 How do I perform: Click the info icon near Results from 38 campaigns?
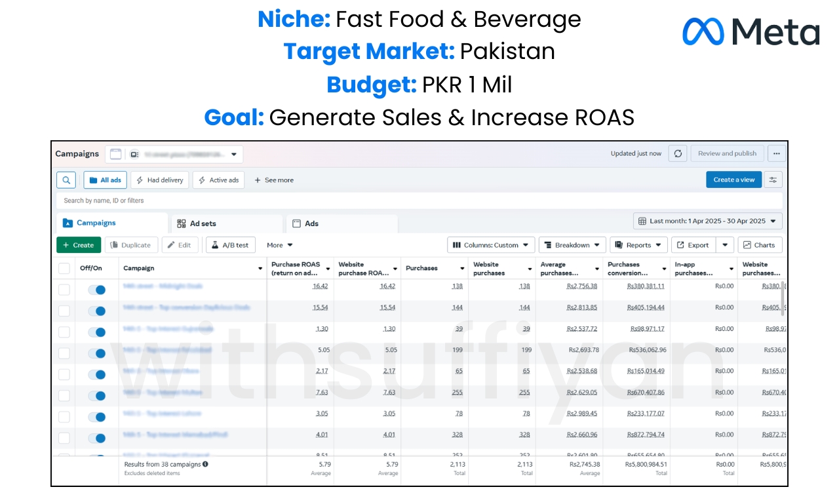click(x=205, y=464)
